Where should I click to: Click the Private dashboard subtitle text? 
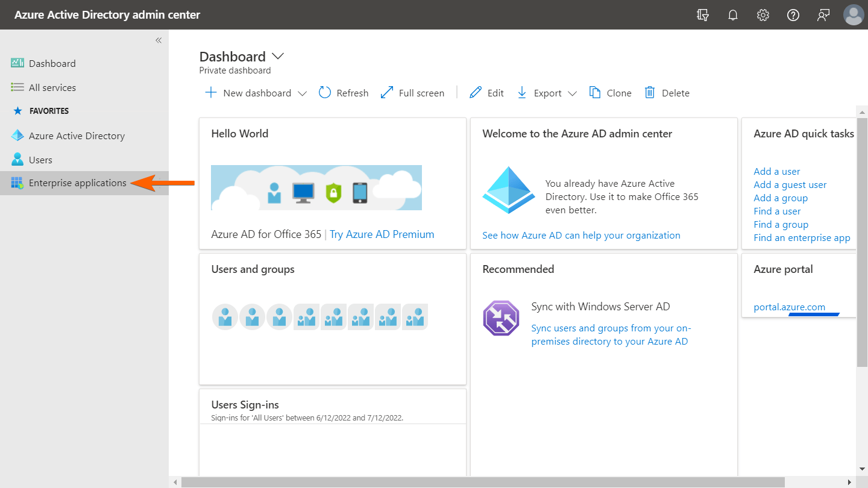tap(235, 70)
